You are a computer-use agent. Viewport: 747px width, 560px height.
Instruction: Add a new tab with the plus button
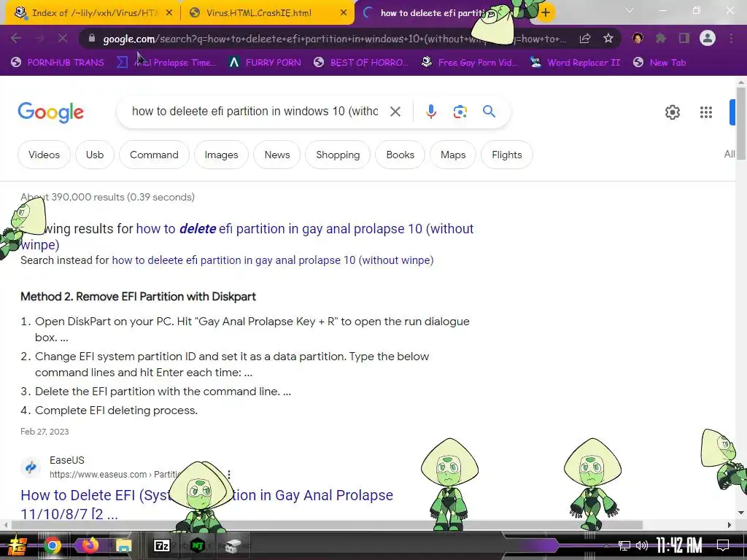click(x=546, y=12)
